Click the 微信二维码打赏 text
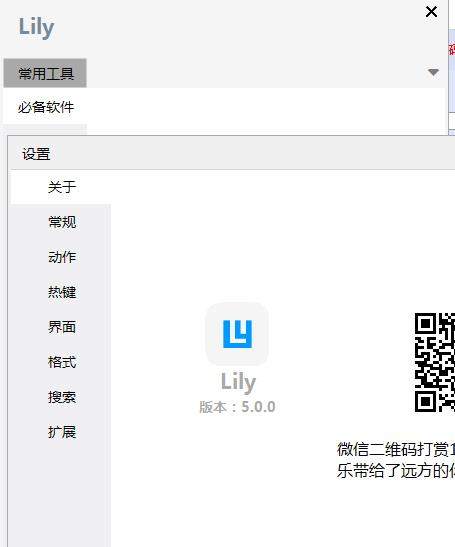The width and height of the screenshot is (455, 547). click(x=392, y=449)
